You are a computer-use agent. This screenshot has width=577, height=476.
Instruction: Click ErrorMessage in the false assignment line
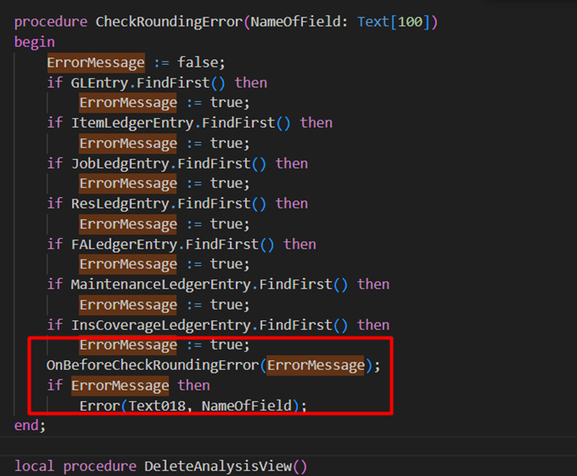[96, 63]
